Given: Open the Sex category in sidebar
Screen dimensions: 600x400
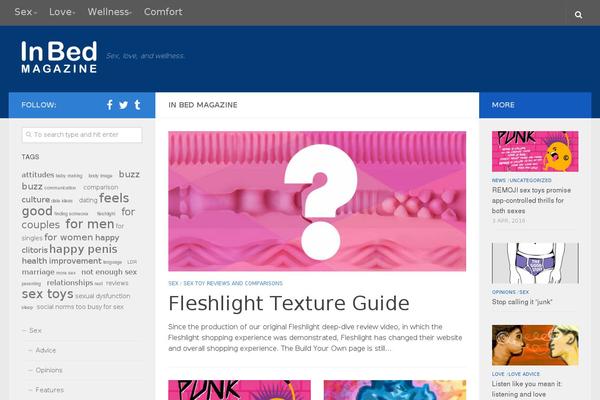Looking at the screenshot, I should click(x=35, y=330).
